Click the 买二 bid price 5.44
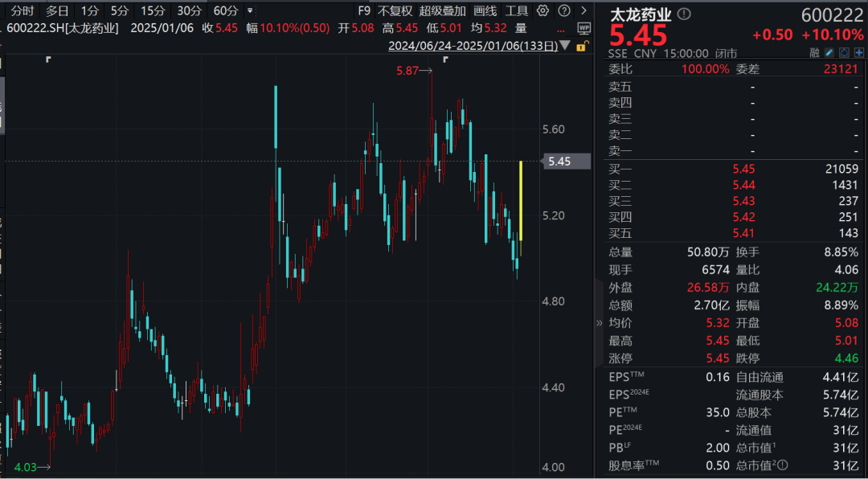The height and width of the screenshot is (479, 868). [743, 185]
